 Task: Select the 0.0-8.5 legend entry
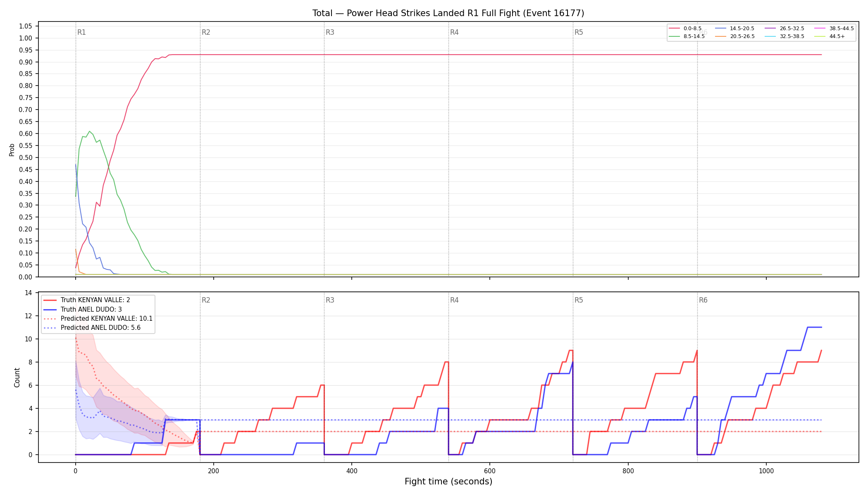685,29
